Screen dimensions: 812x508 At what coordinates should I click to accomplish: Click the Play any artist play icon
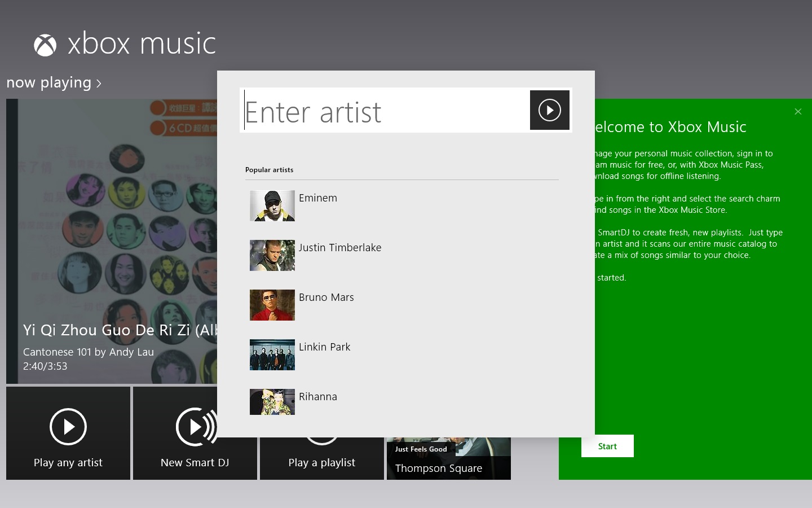(x=68, y=427)
